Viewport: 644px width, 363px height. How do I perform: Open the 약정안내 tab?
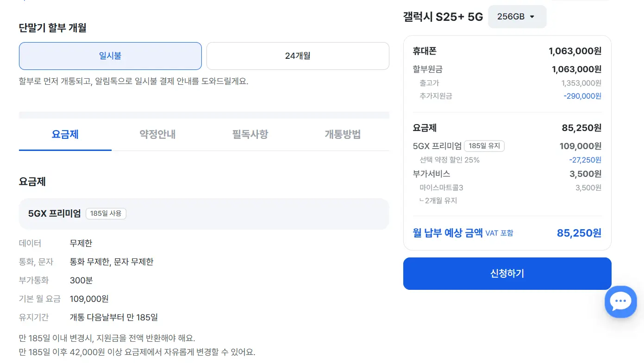coord(157,135)
